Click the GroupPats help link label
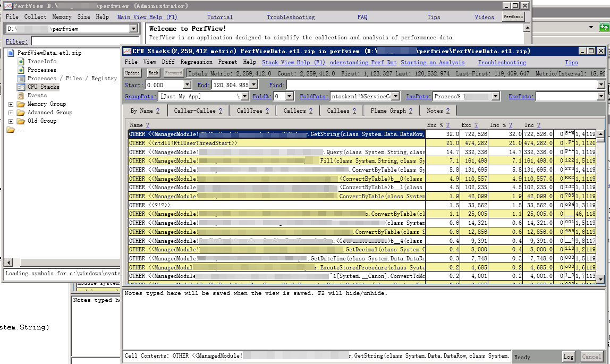Image resolution: width=610 pixels, height=364 pixels. pyautogui.click(x=140, y=96)
